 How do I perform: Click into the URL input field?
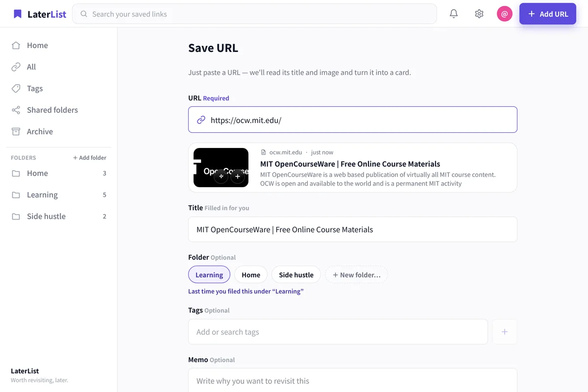click(353, 120)
